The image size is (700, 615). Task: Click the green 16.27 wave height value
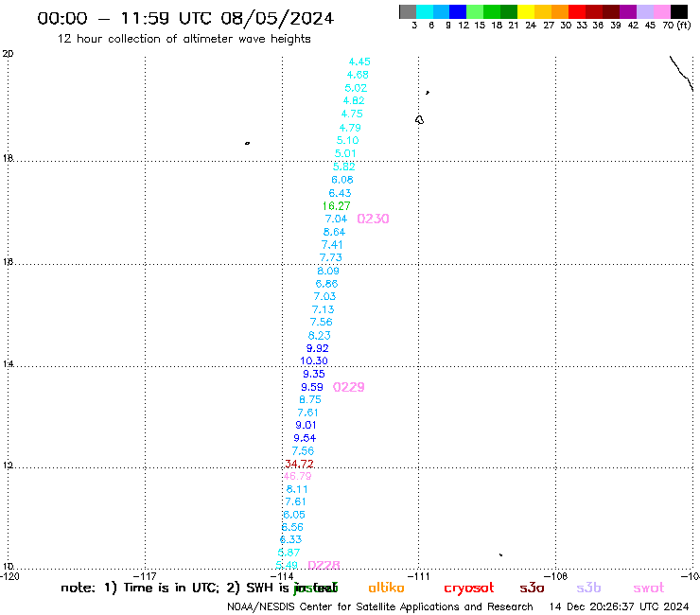pyautogui.click(x=336, y=206)
